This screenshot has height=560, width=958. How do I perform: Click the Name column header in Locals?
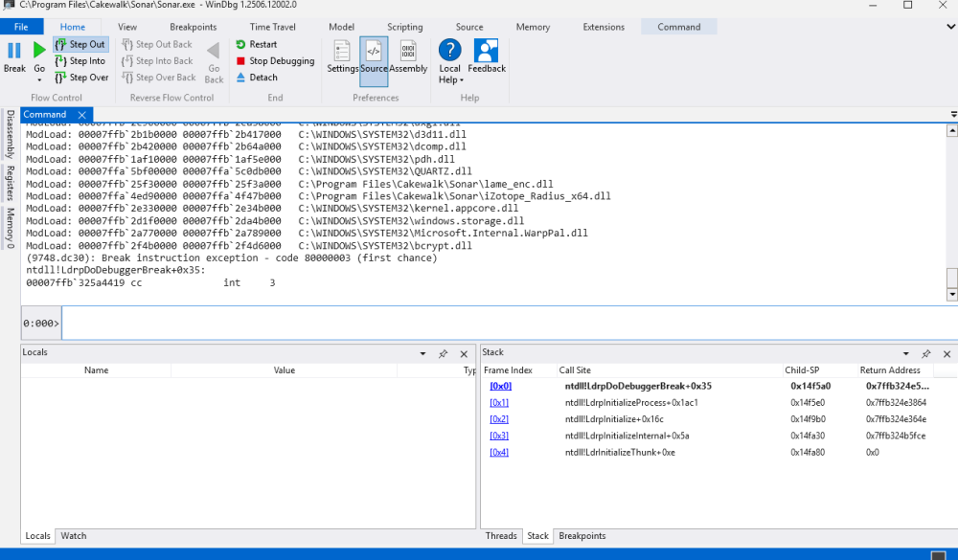click(x=96, y=370)
